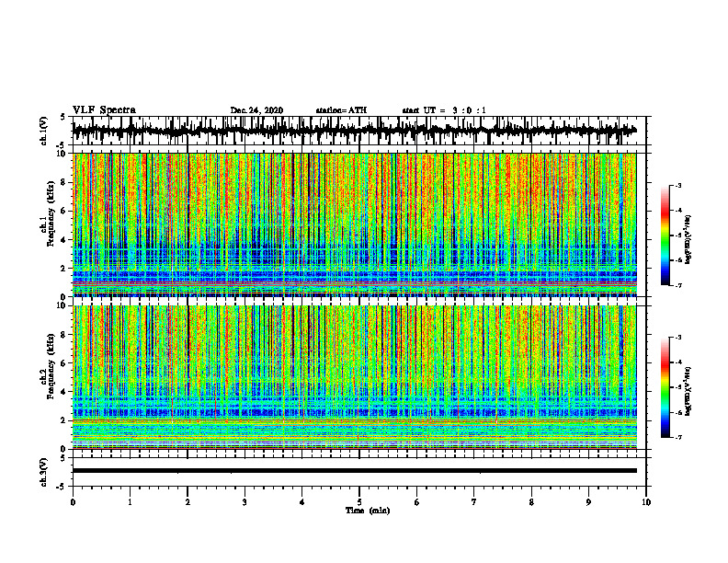
Task: Click the time axis tick label '10'
Action: 646,502
